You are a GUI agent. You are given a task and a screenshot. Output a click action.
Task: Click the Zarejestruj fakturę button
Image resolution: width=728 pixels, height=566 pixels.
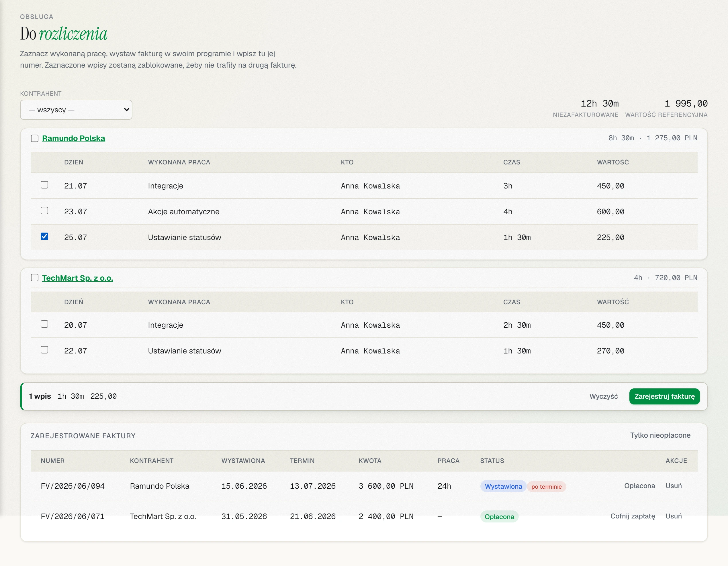(x=664, y=396)
